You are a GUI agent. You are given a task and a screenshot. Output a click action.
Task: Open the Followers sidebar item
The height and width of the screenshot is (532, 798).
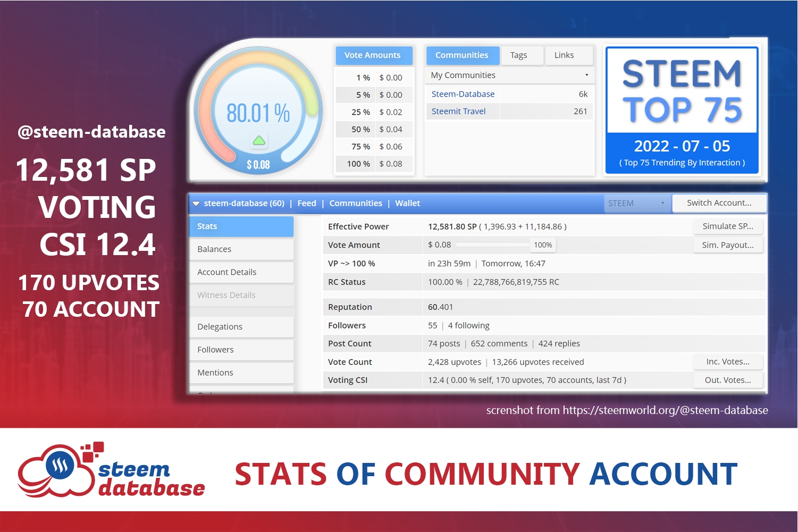241,350
